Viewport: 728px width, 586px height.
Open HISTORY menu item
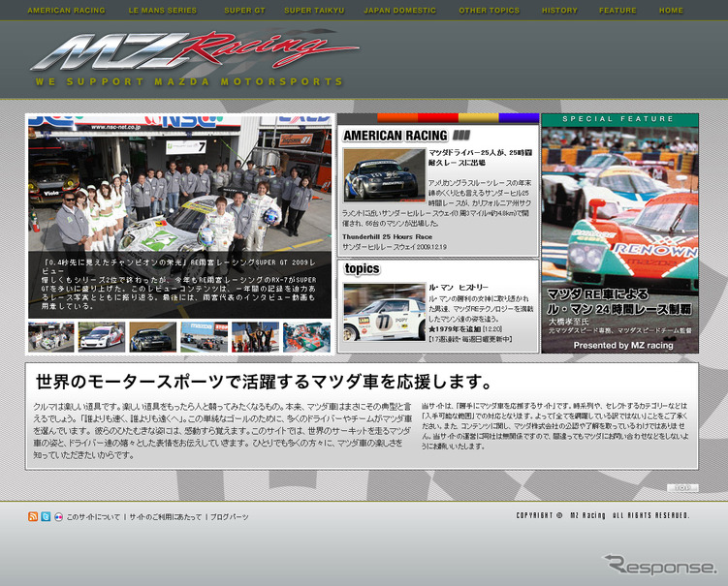pyautogui.click(x=560, y=11)
